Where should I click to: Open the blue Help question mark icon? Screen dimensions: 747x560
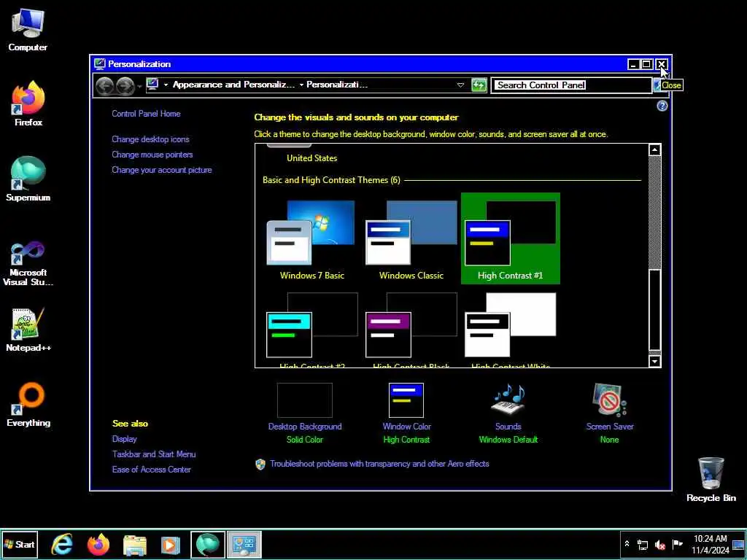pyautogui.click(x=662, y=106)
